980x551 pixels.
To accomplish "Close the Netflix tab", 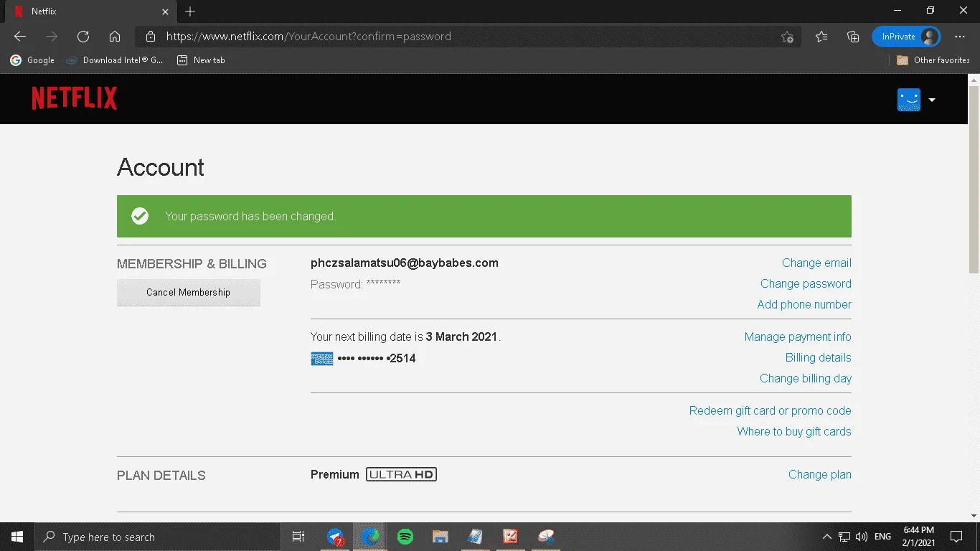I will pyautogui.click(x=165, y=11).
